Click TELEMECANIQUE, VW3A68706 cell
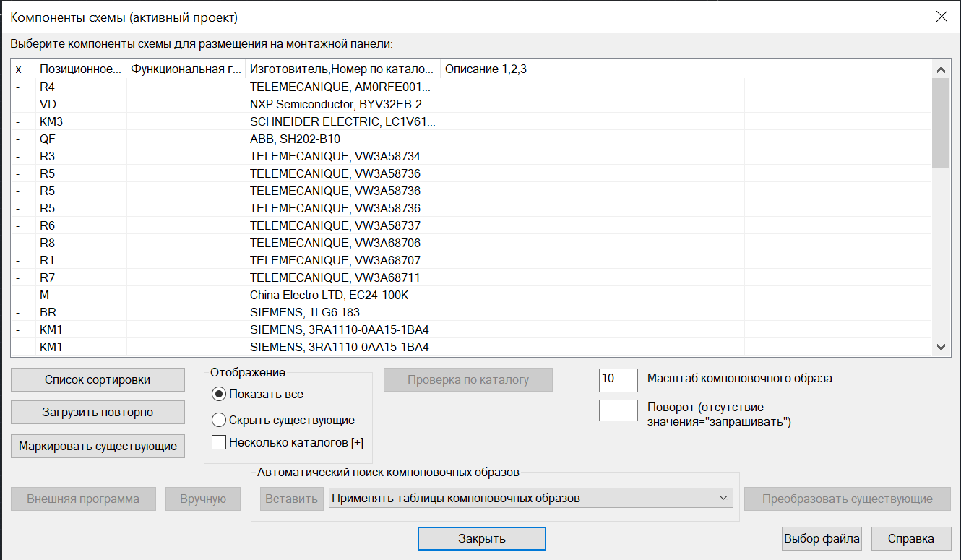 [x=343, y=243]
